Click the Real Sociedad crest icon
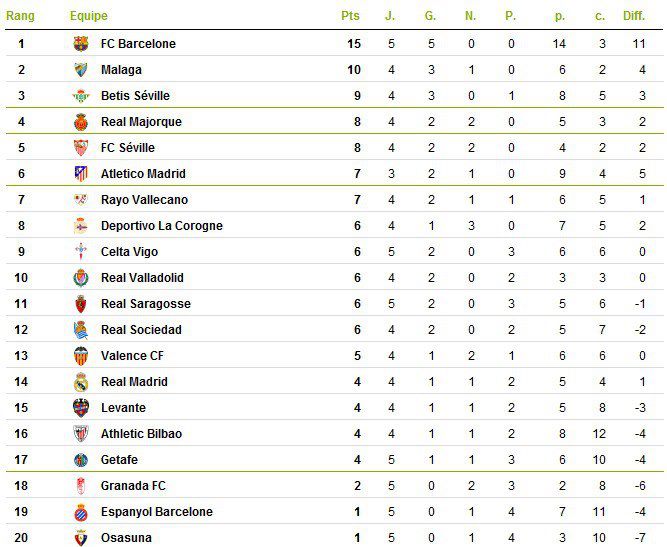This screenshot has width=667, height=547. [x=81, y=330]
